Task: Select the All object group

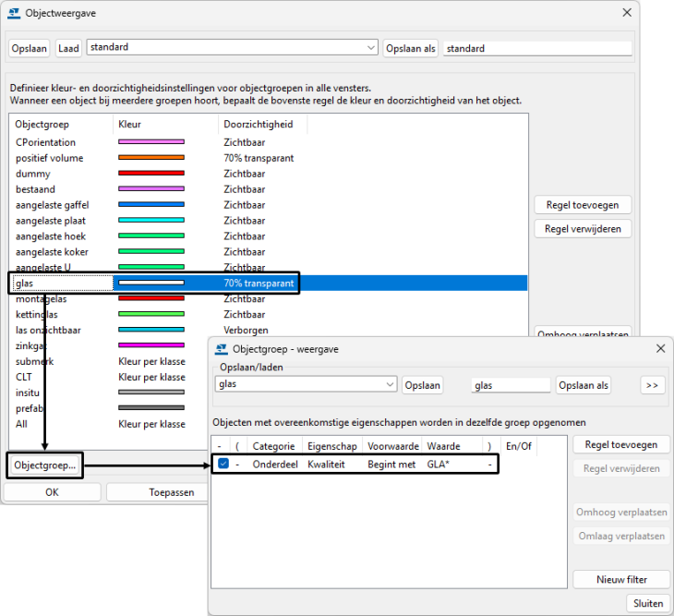Action: pos(21,424)
